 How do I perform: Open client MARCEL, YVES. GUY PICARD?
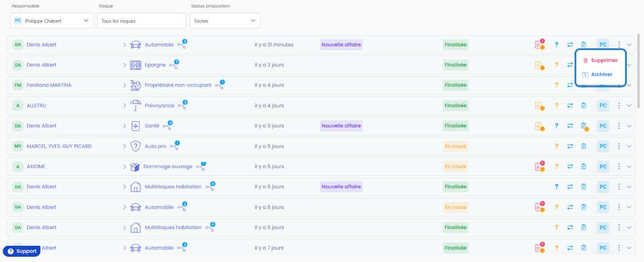click(x=59, y=146)
